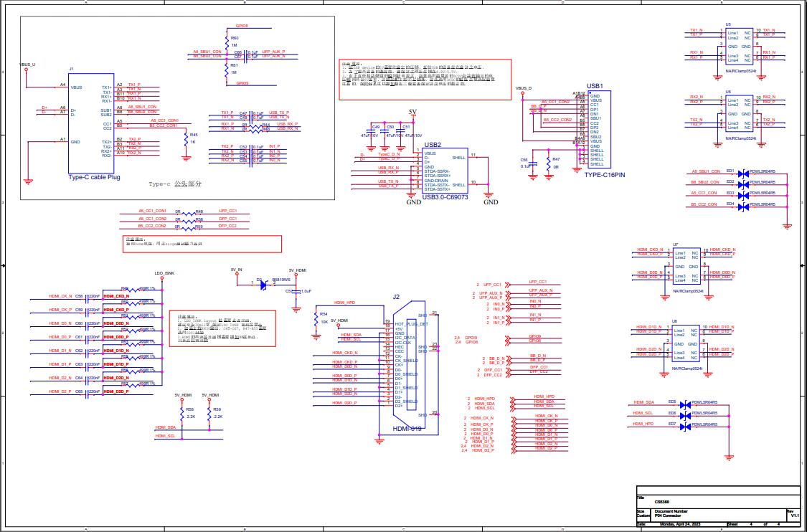Select the USB1 TYPE-C16PIN connector body
The height and width of the screenshot is (532, 807).
tap(599, 129)
